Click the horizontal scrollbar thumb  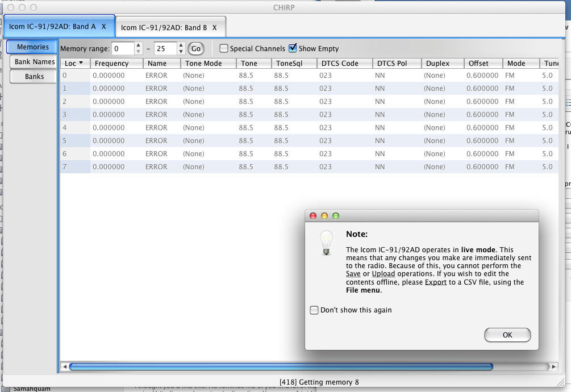[281, 366]
